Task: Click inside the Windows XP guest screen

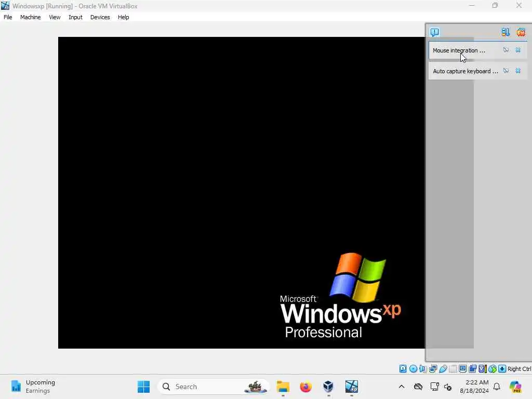Action: (241, 192)
